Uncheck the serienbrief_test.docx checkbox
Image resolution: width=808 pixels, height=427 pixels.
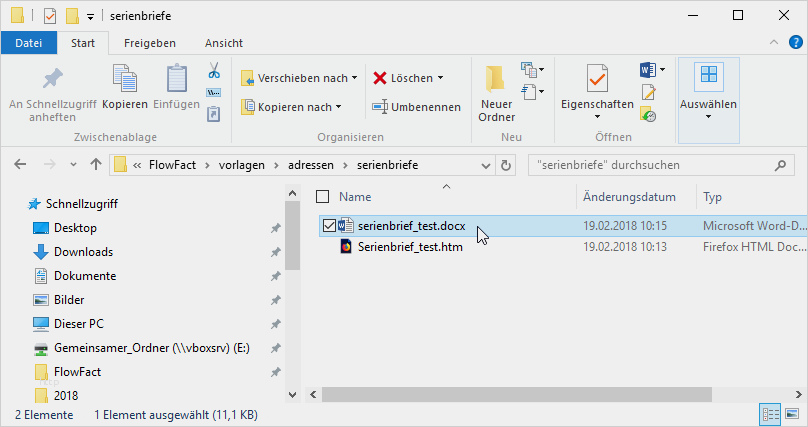click(329, 226)
